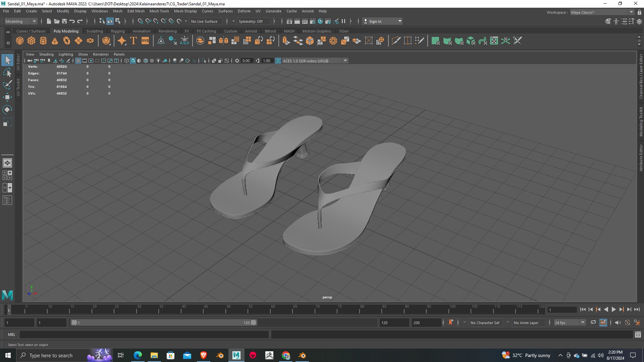Open the 24 fps frame rate dropdown
Image resolution: width=644 pixels, height=362 pixels.
(x=570, y=322)
